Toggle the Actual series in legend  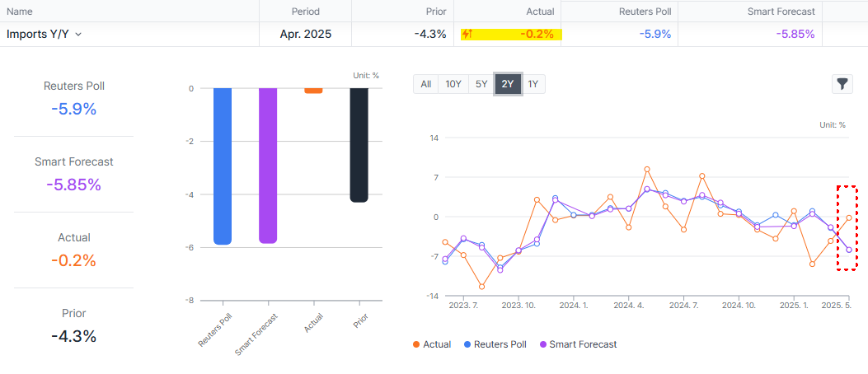click(x=432, y=344)
